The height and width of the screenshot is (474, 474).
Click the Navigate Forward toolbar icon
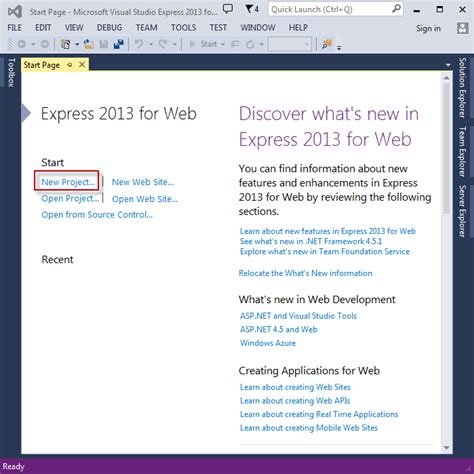click(45, 44)
